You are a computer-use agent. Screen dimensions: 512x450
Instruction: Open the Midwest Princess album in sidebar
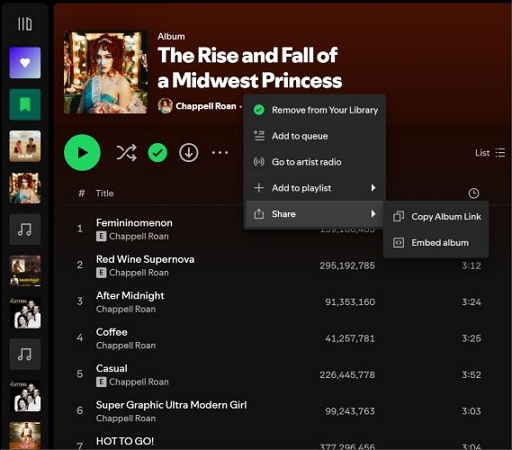tap(25, 188)
